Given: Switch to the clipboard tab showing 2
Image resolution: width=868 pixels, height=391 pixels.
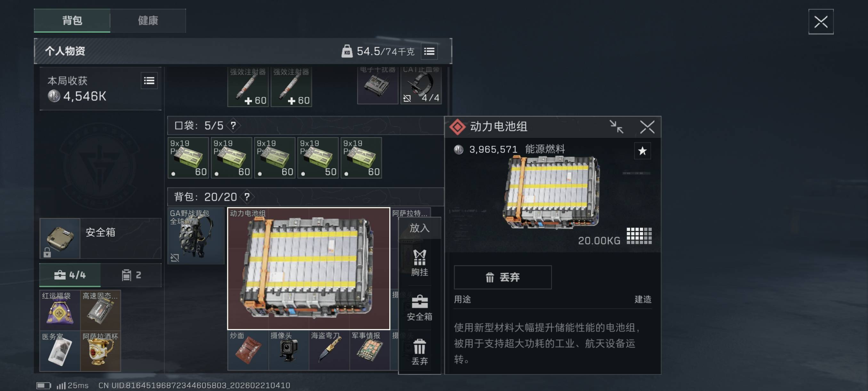Looking at the screenshot, I should pos(131,275).
